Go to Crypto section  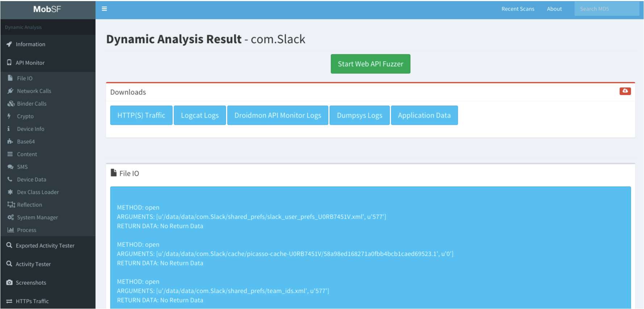click(x=48, y=116)
